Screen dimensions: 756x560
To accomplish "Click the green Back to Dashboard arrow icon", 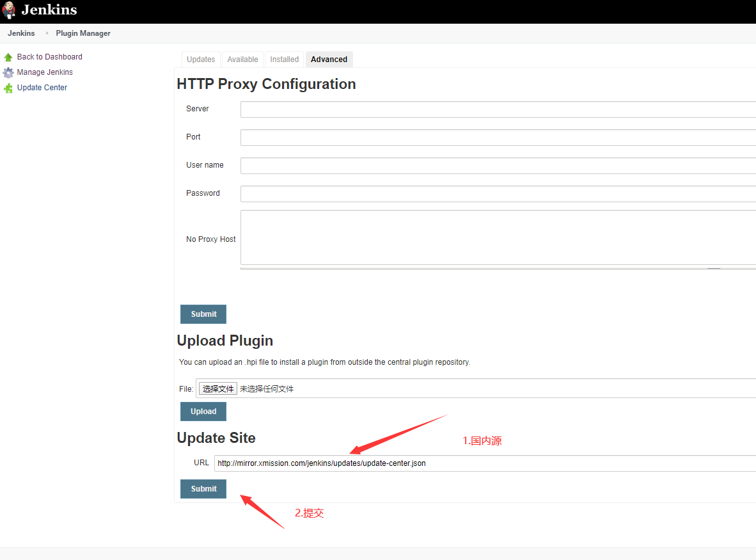I will coord(8,58).
